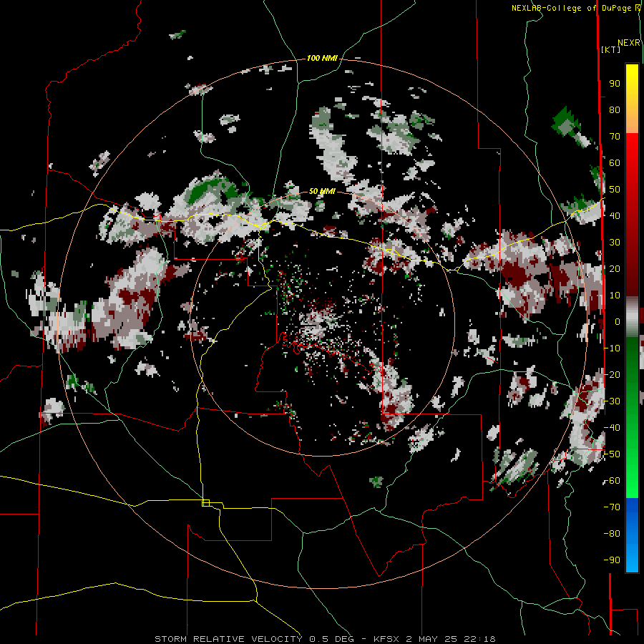Click the -70 label on velocity scale
Image resolution: width=644 pixels, height=644 pixels.
pyautogui.click(x=612, y=507)
